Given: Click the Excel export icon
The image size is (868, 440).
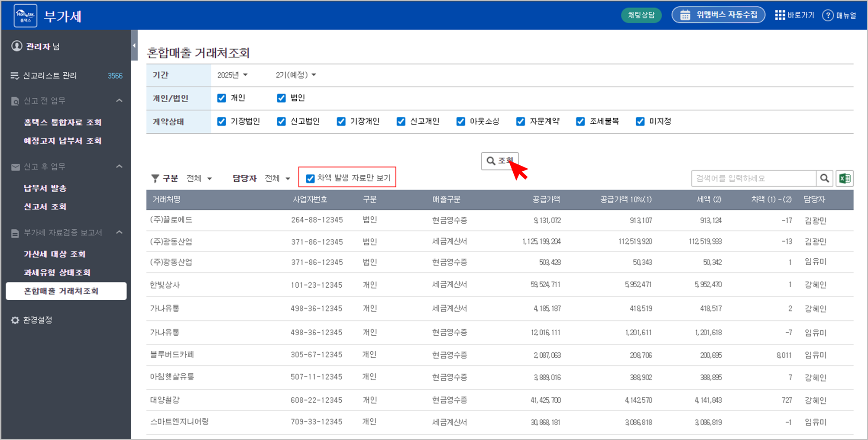Looking at the screenshot, I should coord(844,178).
